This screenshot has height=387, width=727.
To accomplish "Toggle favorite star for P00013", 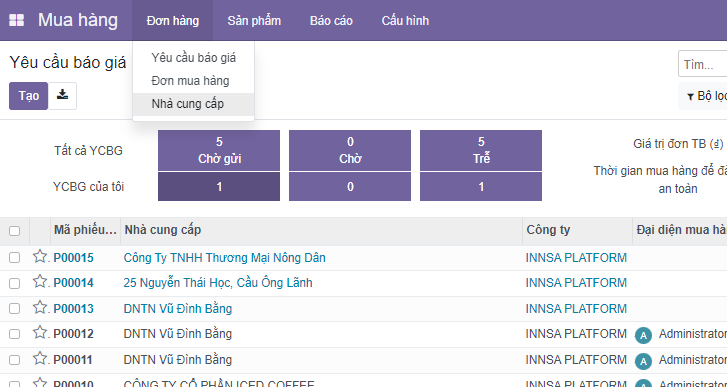I will (x=40, y=308).
